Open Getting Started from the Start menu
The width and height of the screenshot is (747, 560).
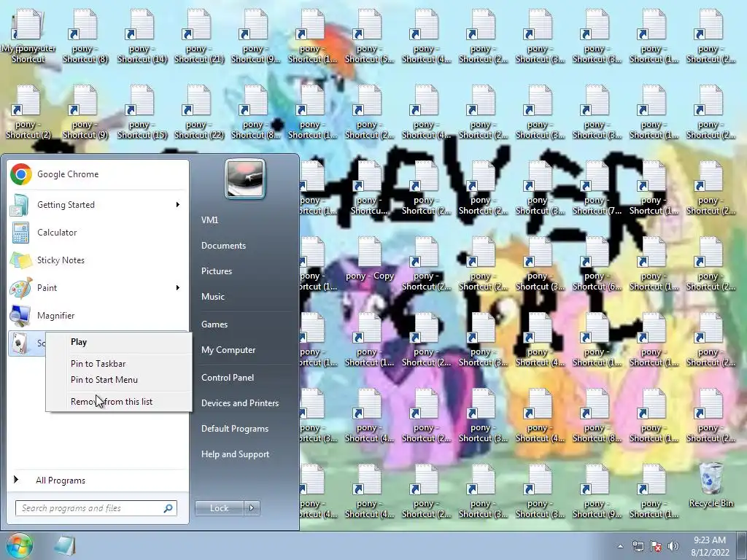coord(98,205)
